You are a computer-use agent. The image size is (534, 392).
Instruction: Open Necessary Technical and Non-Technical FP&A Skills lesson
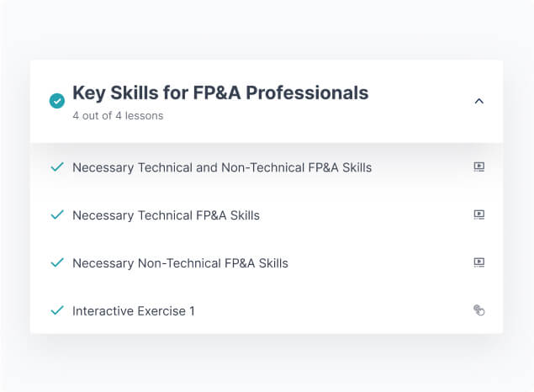pos(222,167)
